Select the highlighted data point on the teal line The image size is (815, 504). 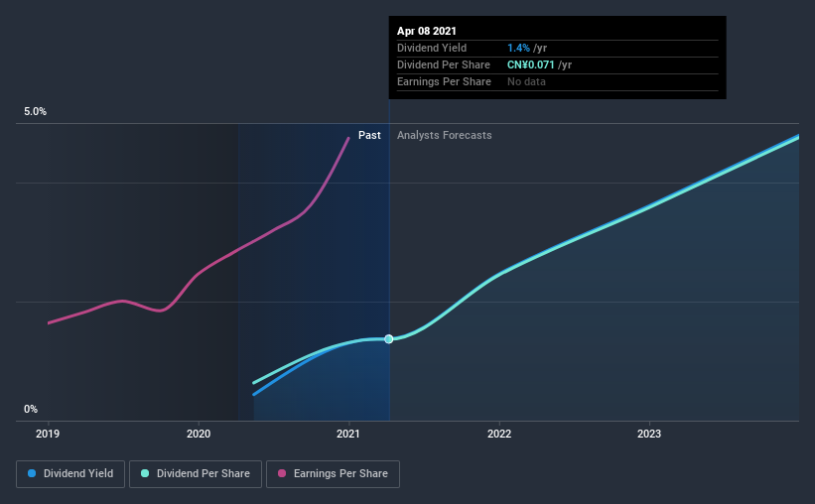tap(389, 339)
